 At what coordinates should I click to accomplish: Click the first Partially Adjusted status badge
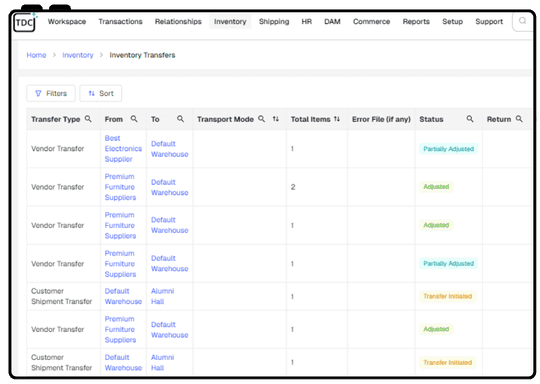[x=448, y=149]
